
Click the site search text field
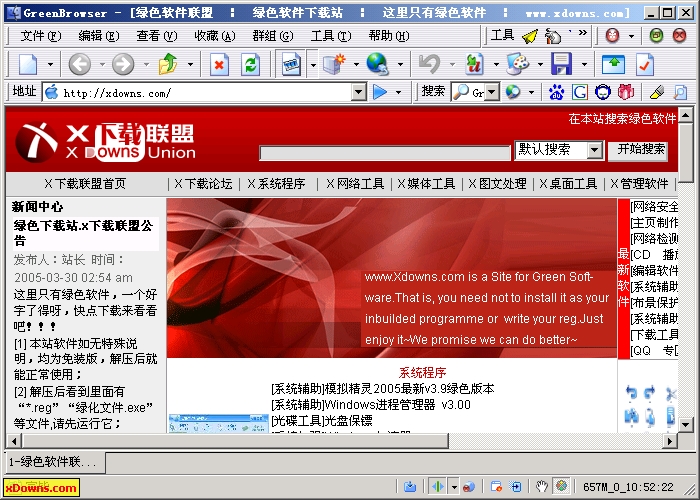coord(385,153)
